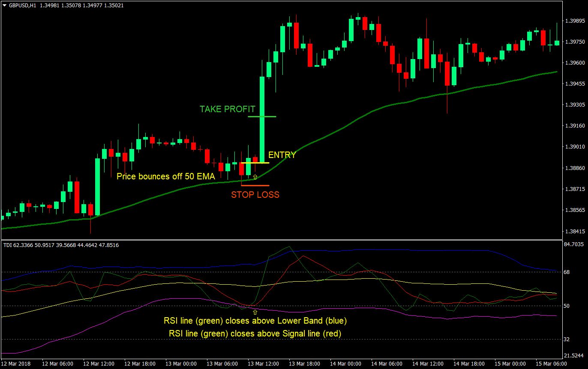Click the RSI closes above Signal line text
Screen dimensions: 588x369
click(x=255, y=333)
